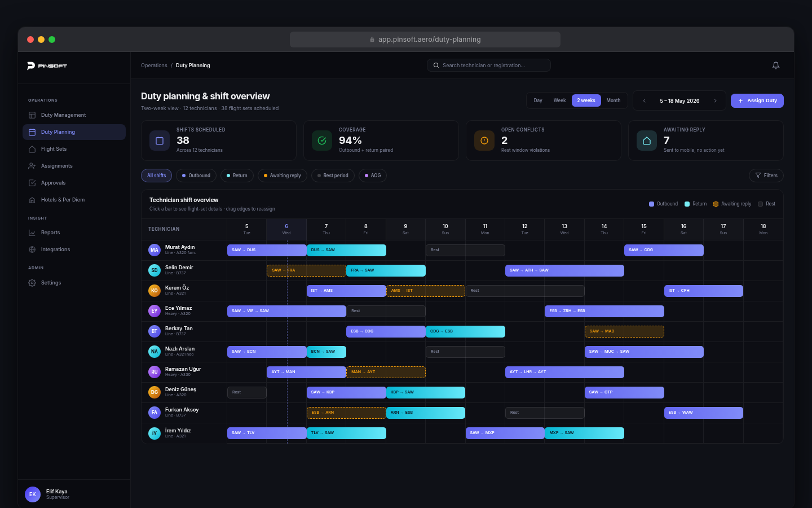Open the Filters dropdown

coord(766,176)
